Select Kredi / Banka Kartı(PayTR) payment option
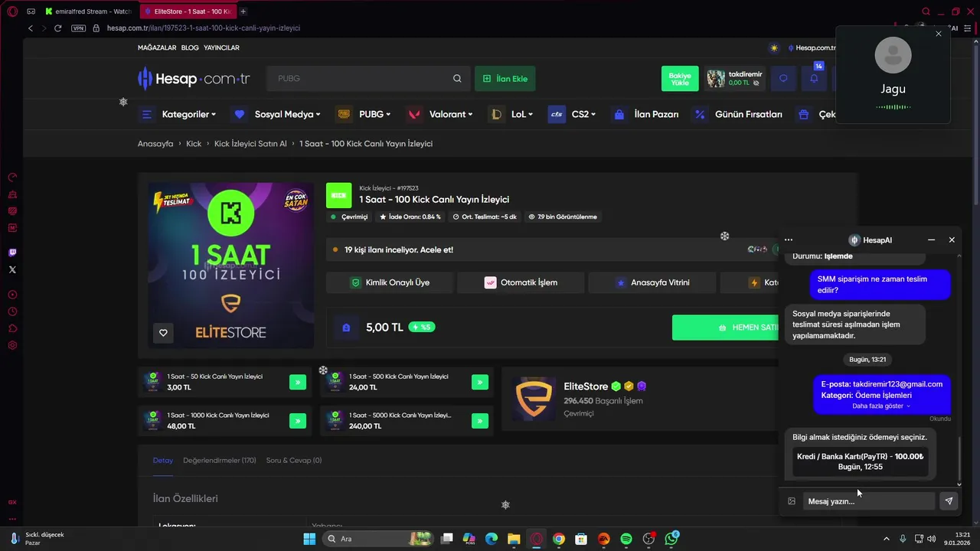The height and width of the screenshot is (551, 980). point(861,461)
